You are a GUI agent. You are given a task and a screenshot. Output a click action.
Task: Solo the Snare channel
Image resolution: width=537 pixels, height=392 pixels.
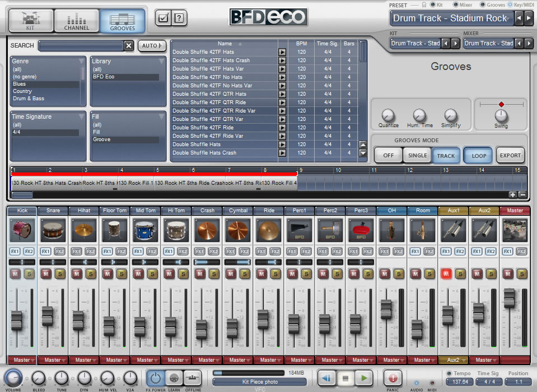coord(60,274)
